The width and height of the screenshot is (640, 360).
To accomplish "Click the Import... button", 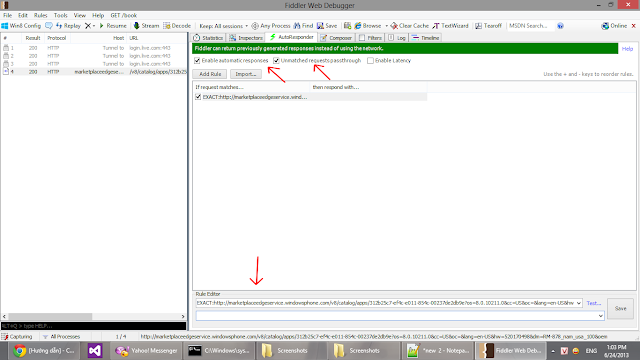I will coord(246,74).
